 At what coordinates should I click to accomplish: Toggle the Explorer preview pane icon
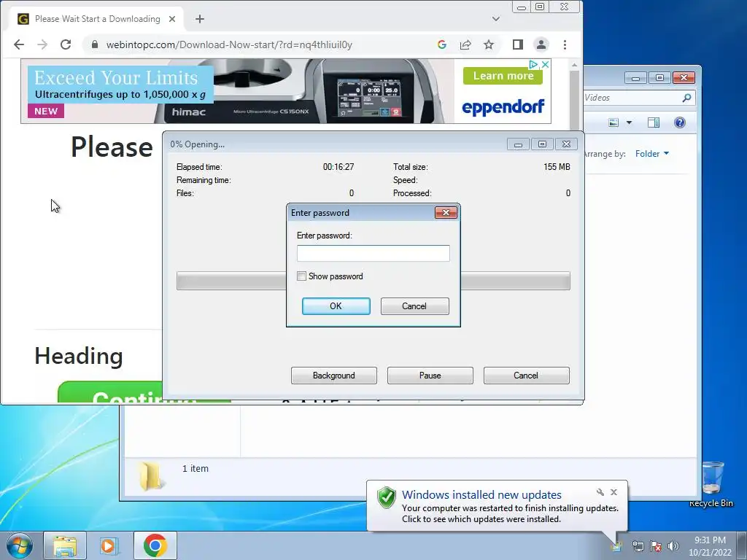(x=654, y=122)
